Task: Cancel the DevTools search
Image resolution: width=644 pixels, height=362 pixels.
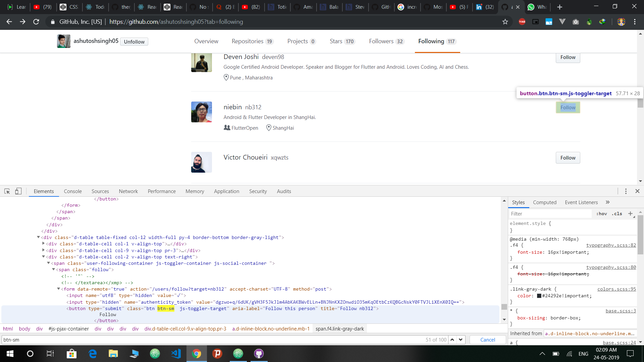Action: (487, 340)
